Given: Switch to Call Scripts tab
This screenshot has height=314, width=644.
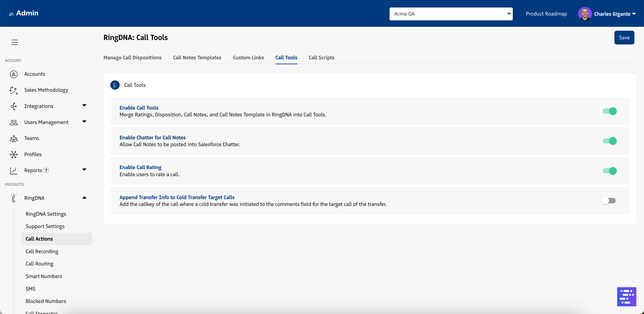Looking at the screenshot, I should point(321,58).
